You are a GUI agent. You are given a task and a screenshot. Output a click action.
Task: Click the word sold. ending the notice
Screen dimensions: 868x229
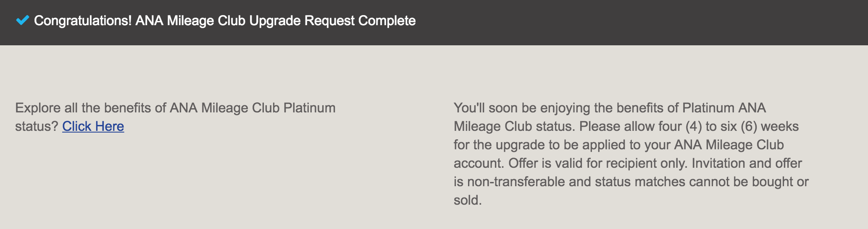[x=468, y=200]
